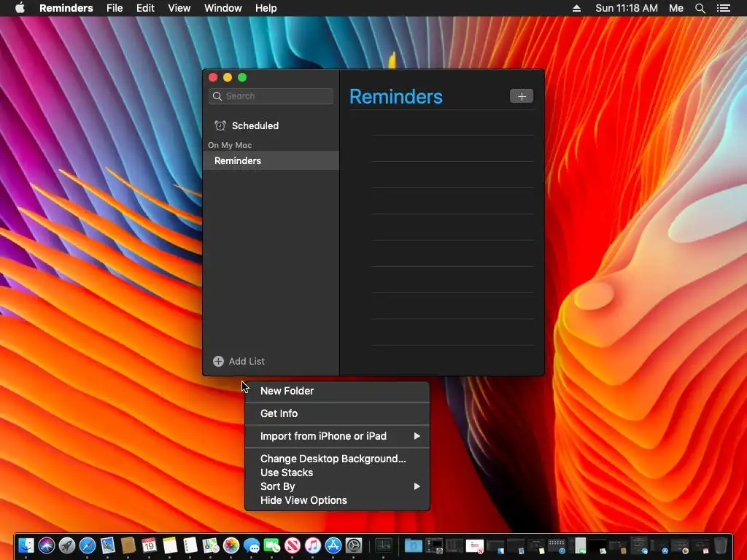Open the View menu

[x=179, y=8]
